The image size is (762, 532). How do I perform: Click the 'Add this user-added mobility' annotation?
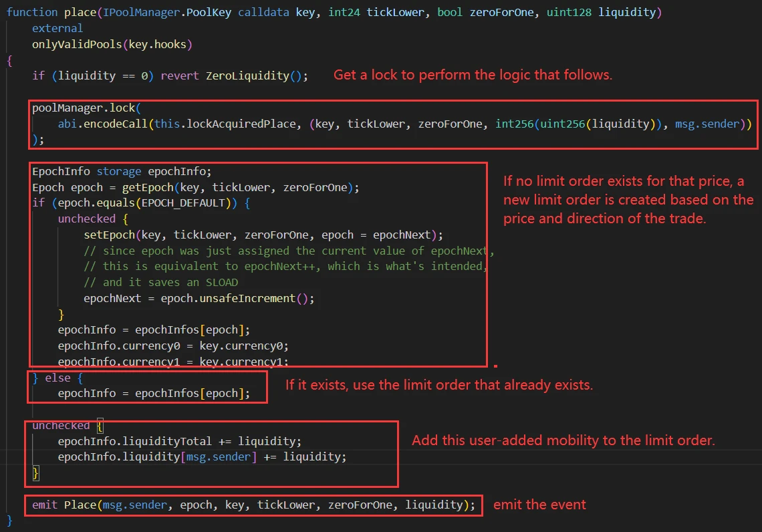pyautogui.click(x=563, y=440)
